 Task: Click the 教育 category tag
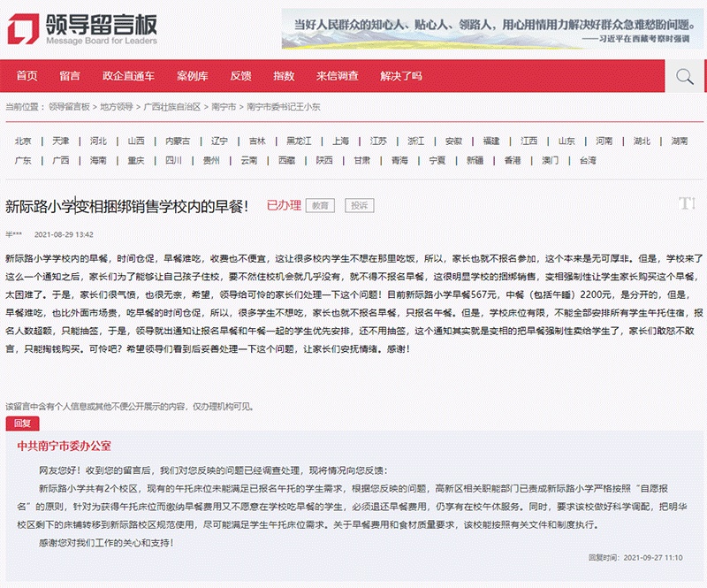[320, 205]
